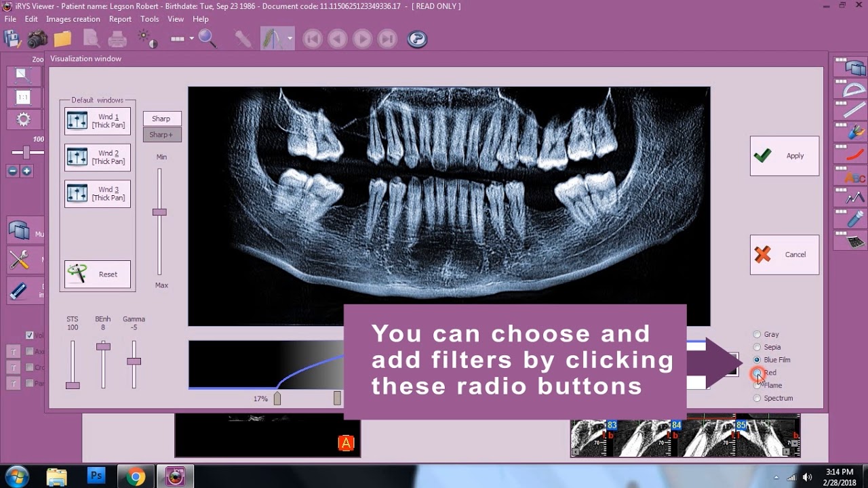Select the protractor angle measurement tool
The image size is (868, 488).
click(850, 89)
